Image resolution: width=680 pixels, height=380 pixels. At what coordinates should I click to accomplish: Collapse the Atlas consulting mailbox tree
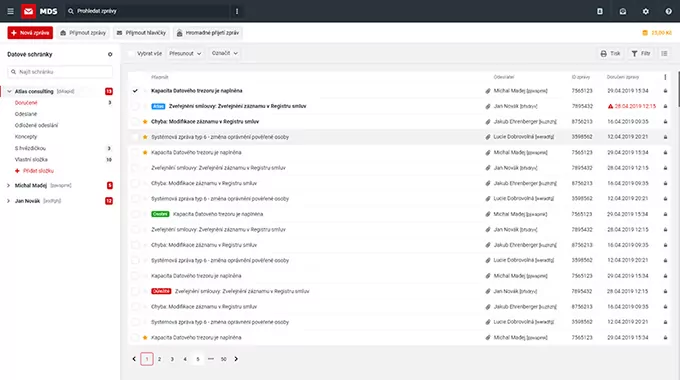tap(9, 92)
